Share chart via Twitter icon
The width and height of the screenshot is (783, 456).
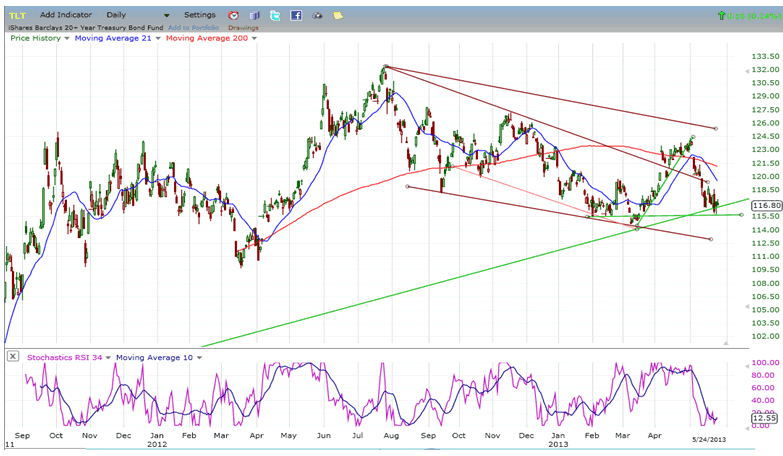point(275,16)
